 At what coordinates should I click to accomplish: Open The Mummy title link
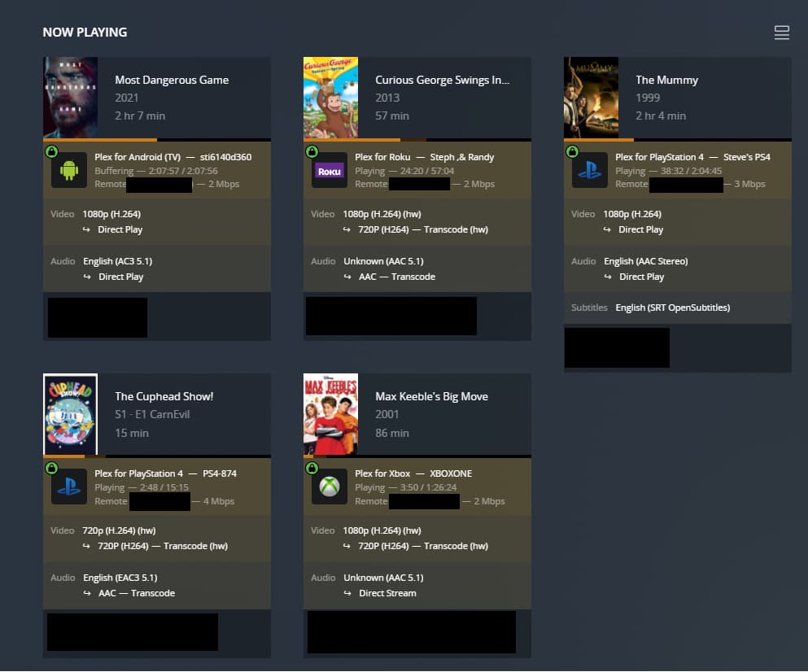tap(666, 80)
